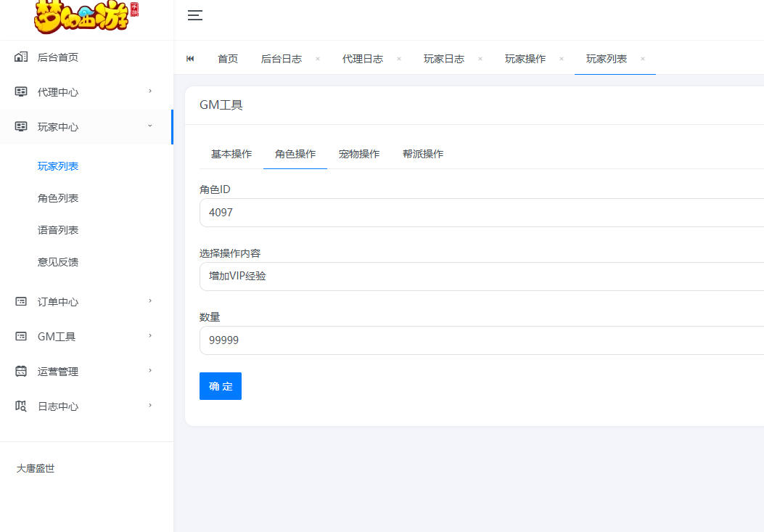This screenshot has height=532, width=764.
Task: Click the 角色ID input containing 4097
Action: click(x=479, y=213)
